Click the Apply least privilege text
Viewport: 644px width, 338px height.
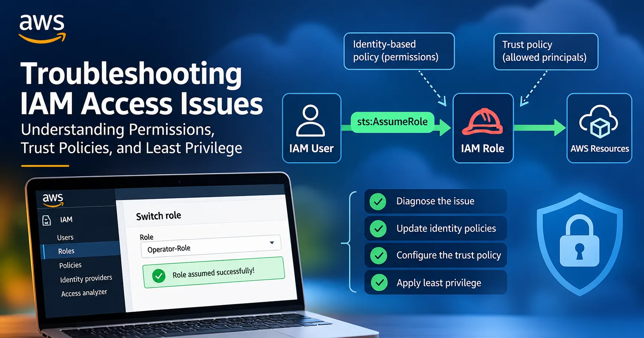click(x=439, y=283)
